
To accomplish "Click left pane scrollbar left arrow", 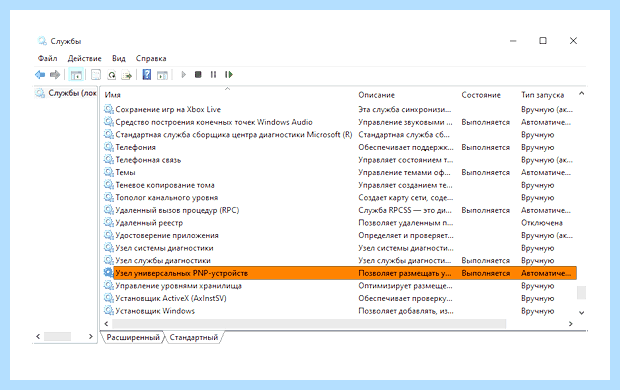I will pos(38,337).
